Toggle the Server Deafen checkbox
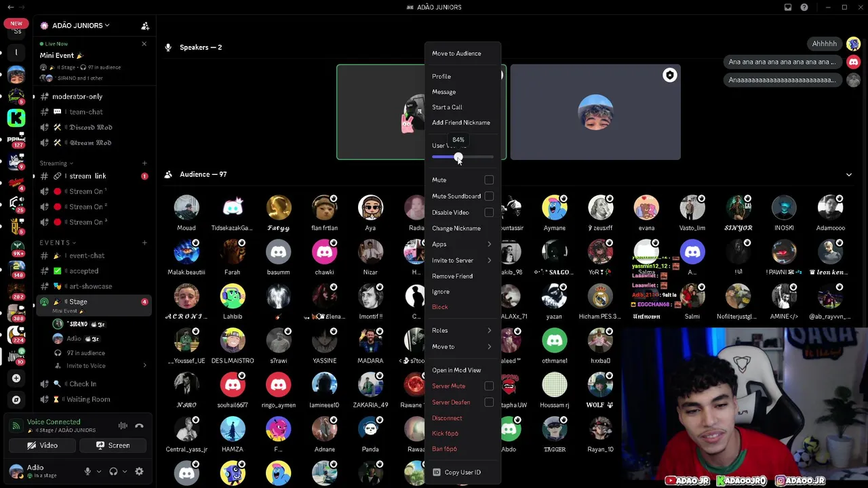The height and width of the screenshot is (488, 868). point(489,403)
